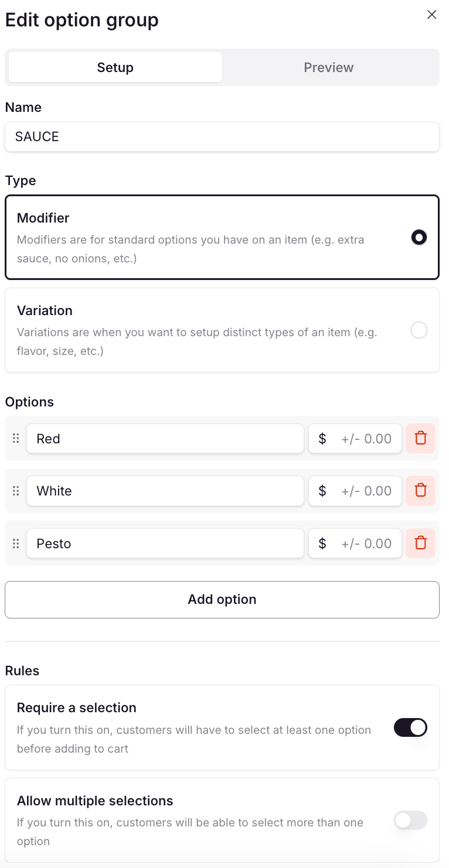
Task: Select the Modifier type radio button
Action: coord(419,237)
